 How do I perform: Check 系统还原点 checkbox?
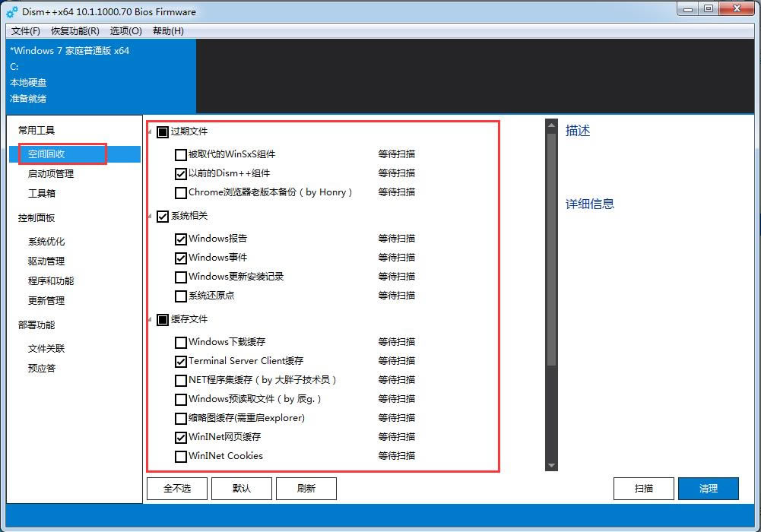point(180,296)
